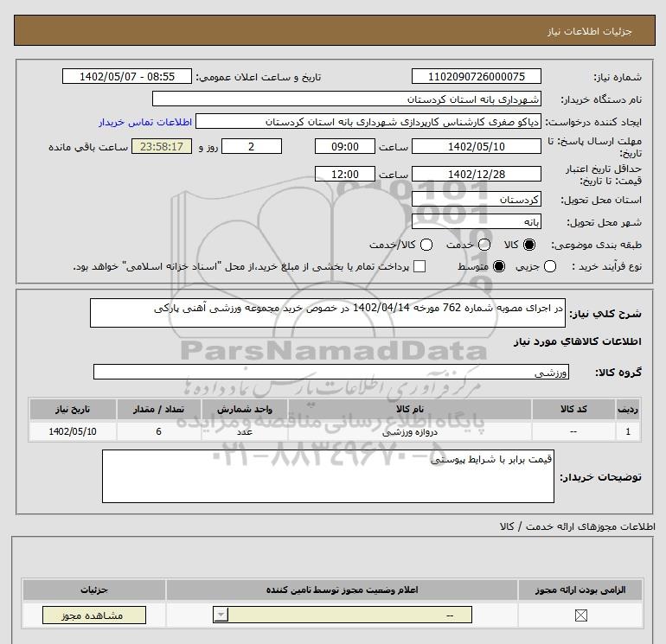
Task: Click the واحد شمارش column header
Action: [245, 409]
